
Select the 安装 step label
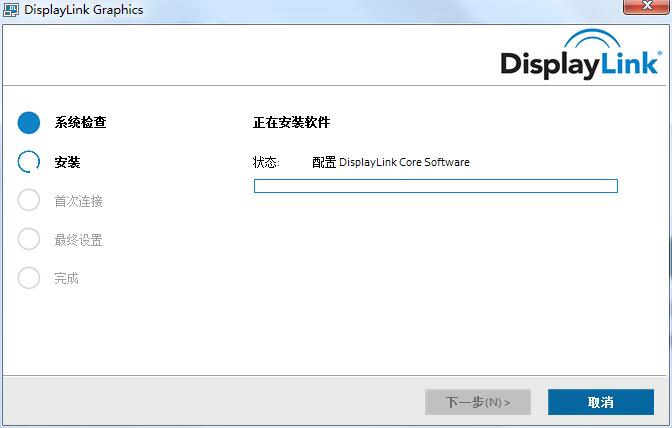click(x=67, y=162)
